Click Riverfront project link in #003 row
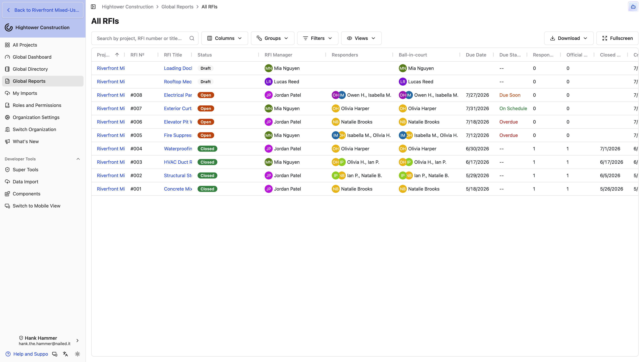The height and width of the screenshot is (362, 644). pyautogui.click(x=111, y=162)
